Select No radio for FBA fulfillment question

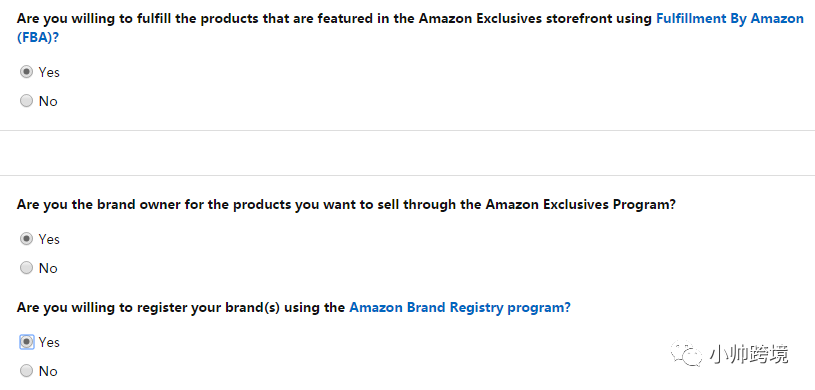tap(27, 101)
